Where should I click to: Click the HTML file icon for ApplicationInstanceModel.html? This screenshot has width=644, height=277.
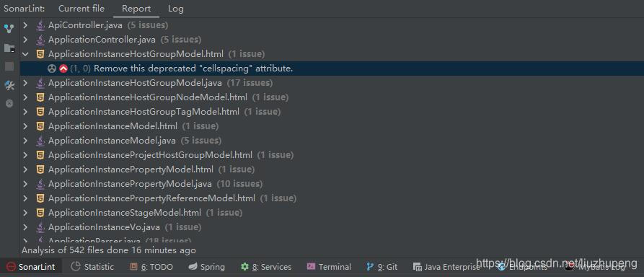tap(40, 126)
